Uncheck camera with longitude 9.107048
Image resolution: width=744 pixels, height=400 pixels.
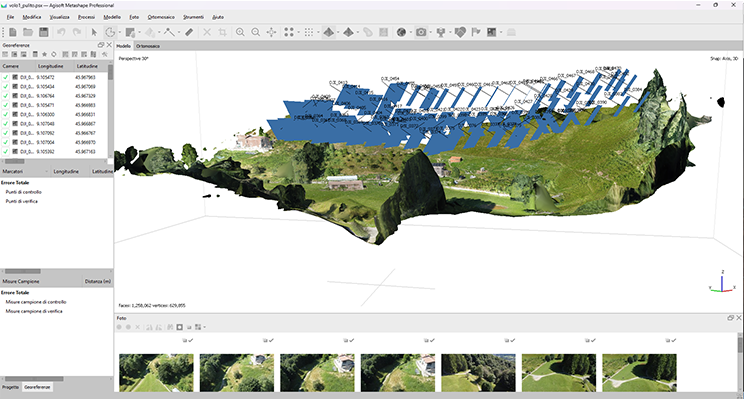(6, 123)
